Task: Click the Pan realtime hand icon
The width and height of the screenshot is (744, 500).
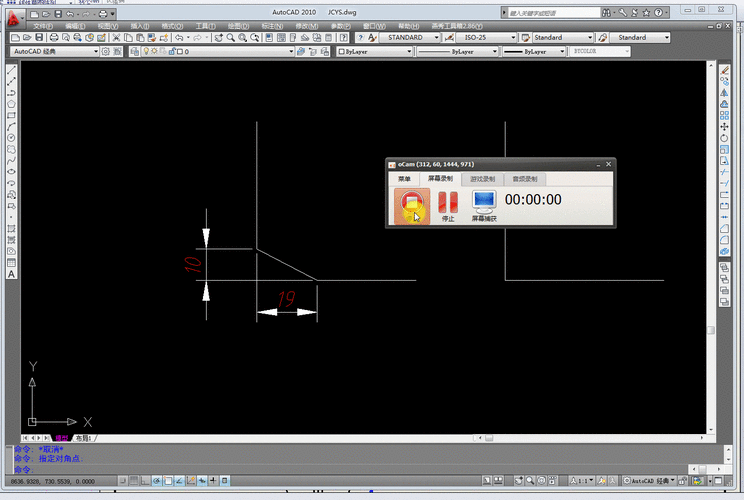Action: (x=218, y=37)
